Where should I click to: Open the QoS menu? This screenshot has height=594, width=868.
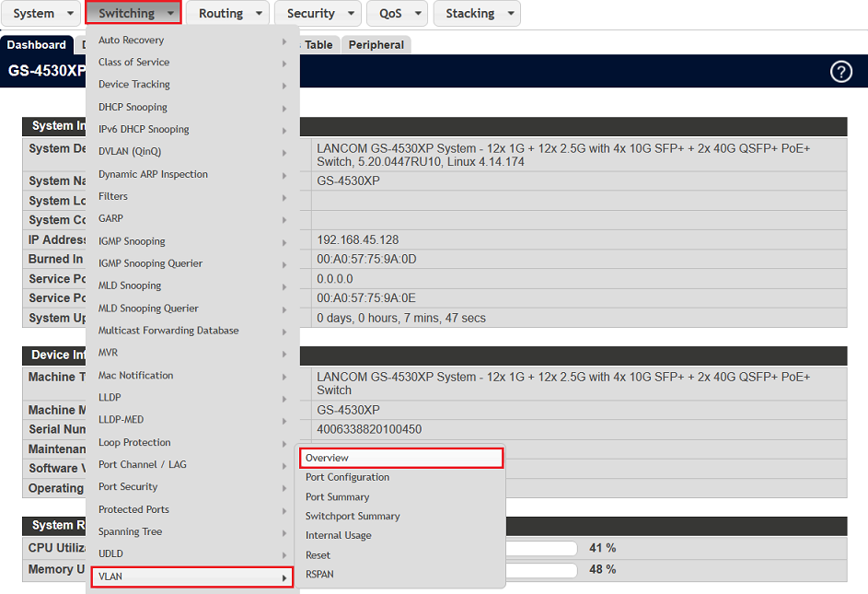click(x=396, y=14)
